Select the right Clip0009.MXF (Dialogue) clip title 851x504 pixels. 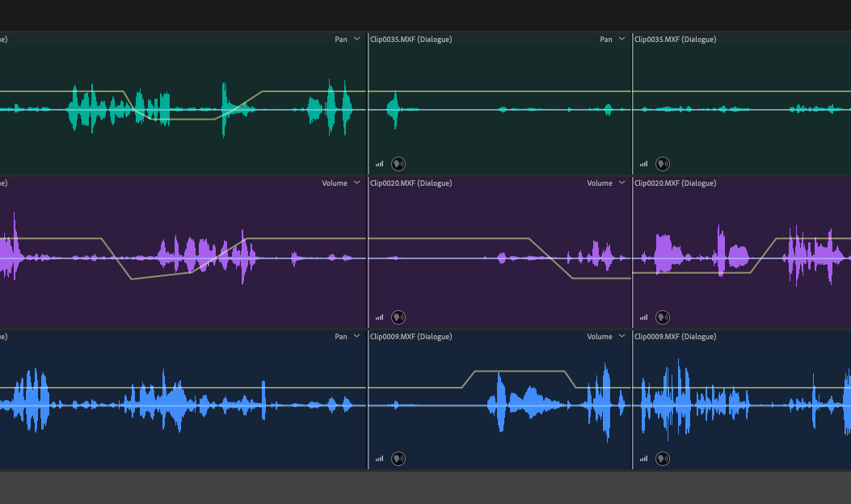click(675, 337)
